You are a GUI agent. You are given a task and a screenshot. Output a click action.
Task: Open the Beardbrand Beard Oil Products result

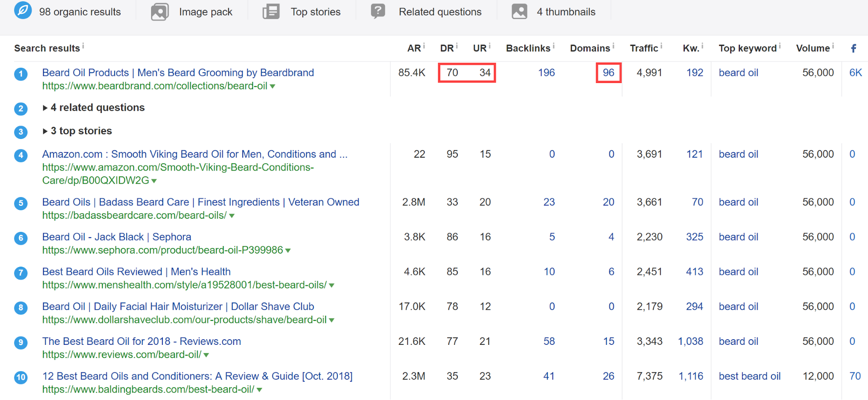pyautogui.click(x=178, y=73)
